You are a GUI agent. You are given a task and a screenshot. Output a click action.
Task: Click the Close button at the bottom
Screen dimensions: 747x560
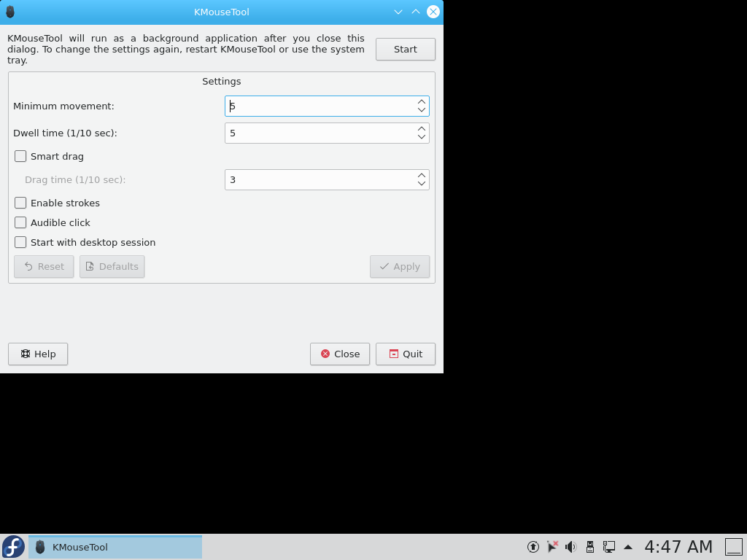pyautogui.click(x=340, y=354)
